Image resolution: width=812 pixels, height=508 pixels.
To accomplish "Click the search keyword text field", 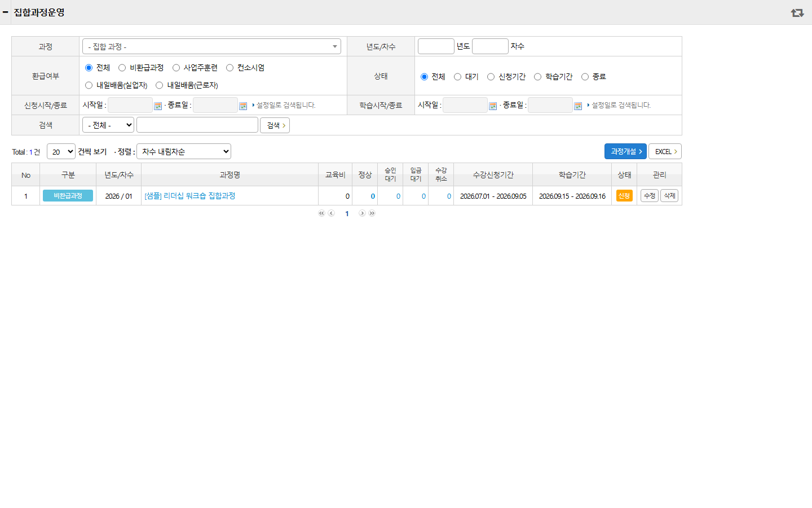I will tap(197, 125).
